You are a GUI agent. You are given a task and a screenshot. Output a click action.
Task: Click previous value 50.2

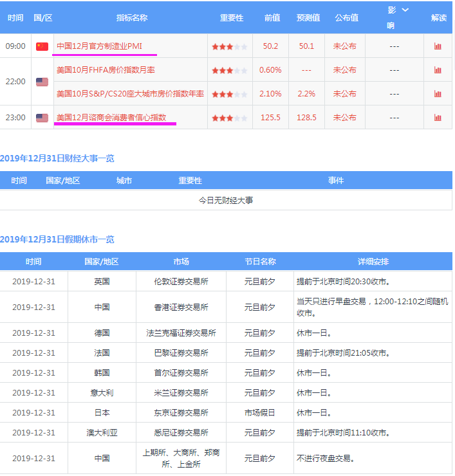[270, 46]
